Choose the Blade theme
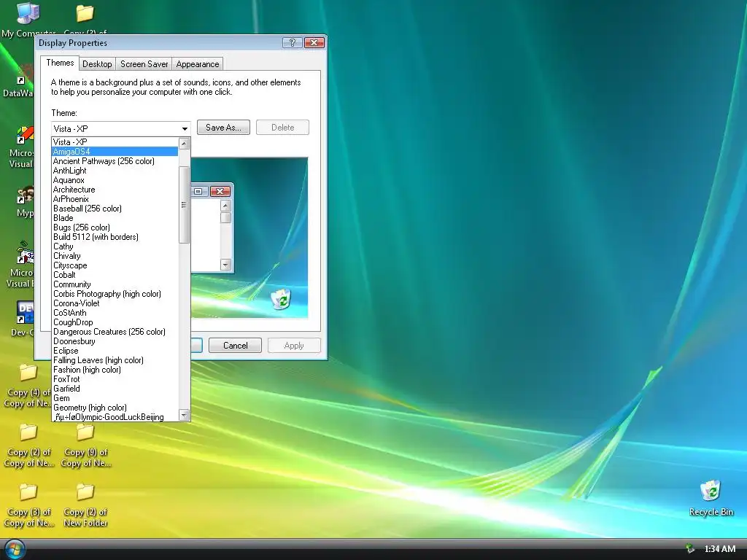This screenshot has height=560, width=747. coord(115,218)
